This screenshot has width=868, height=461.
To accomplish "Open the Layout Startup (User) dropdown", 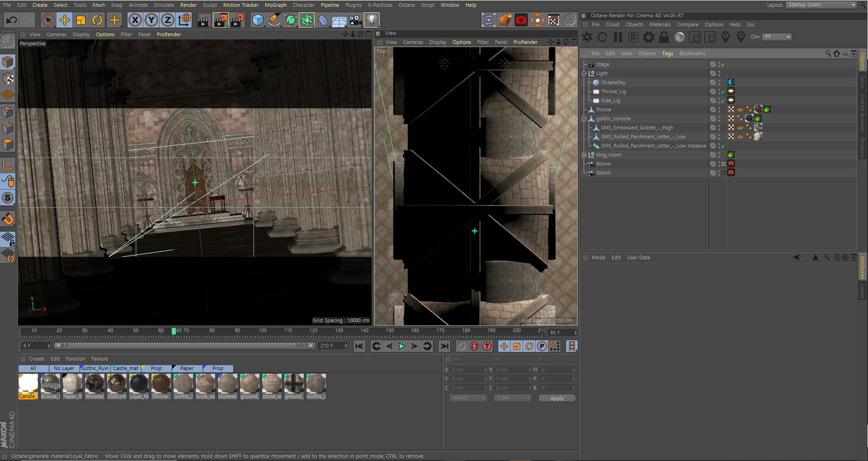I will pyautogui.click(x=821, y=5).
